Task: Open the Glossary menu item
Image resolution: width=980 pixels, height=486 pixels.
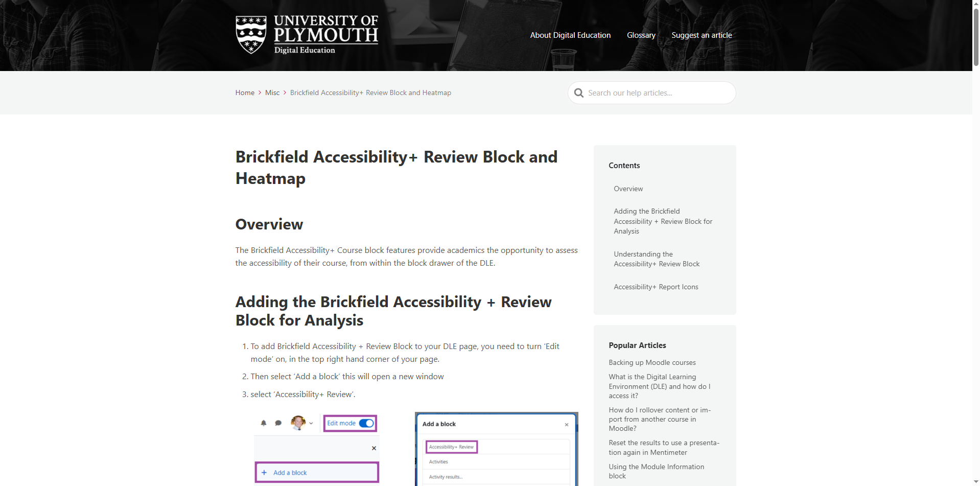Action: 641,35
